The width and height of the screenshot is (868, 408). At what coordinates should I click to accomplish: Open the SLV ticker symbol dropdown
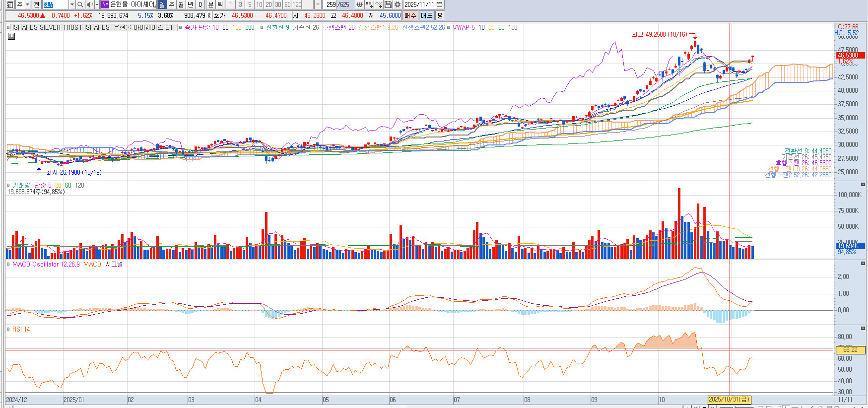pos(71,4)
